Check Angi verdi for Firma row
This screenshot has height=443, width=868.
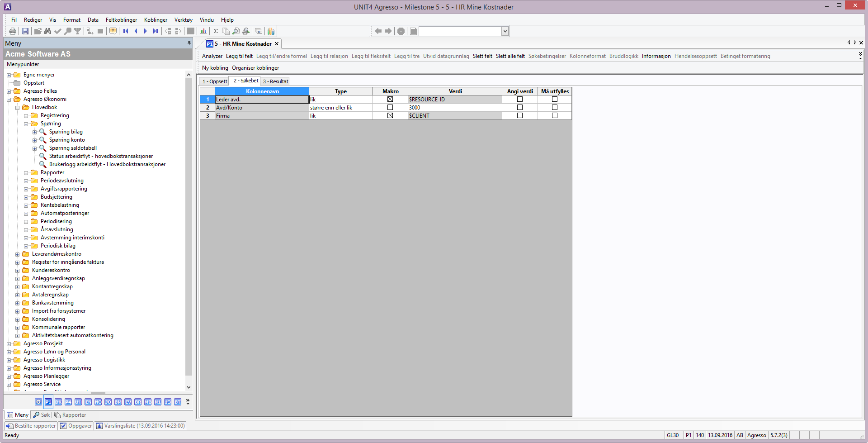coord(520,115)
